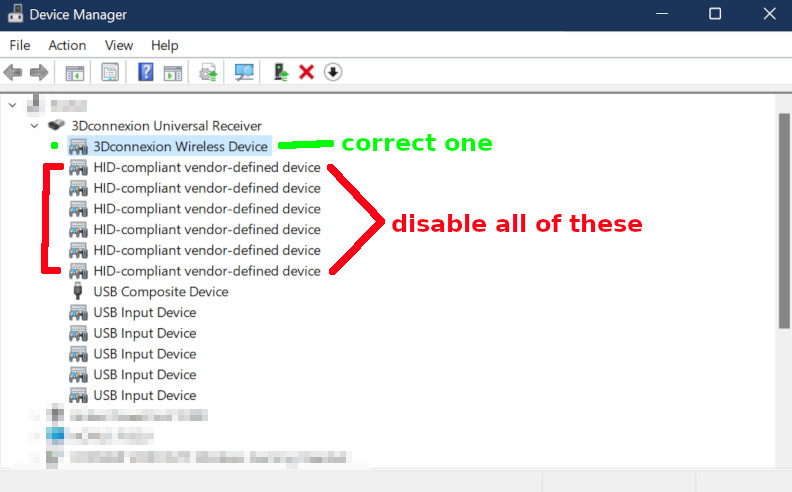The width and height of the screenshot is (792, 492).
Task: Open the Action menu
Action: tap(67, 45)
